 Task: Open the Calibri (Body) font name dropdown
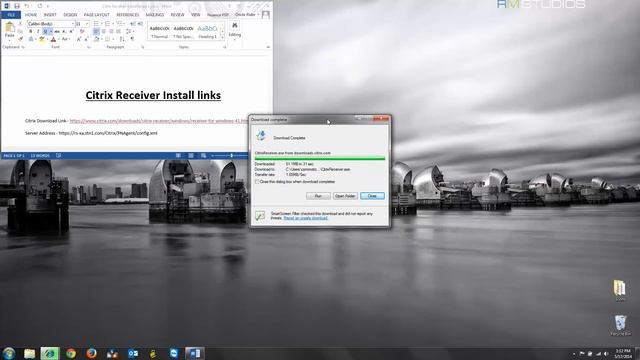click(x=73, y=24)
